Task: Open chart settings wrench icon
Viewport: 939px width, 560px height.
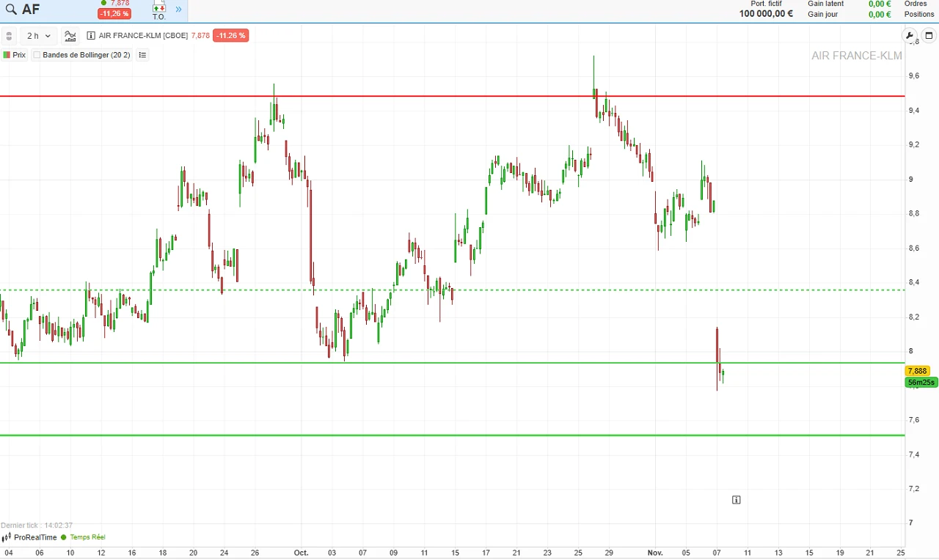Action: (910, 35)
